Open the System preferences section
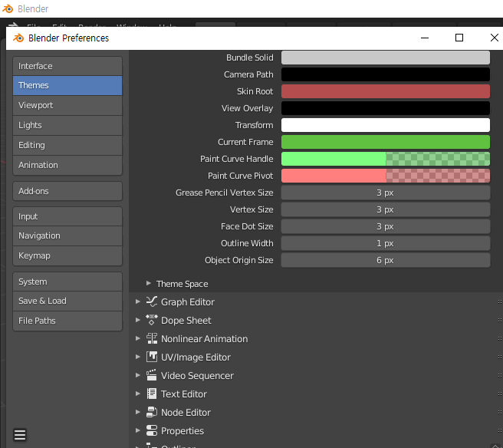Screen dimensions: 503x448 pos(67,282)
